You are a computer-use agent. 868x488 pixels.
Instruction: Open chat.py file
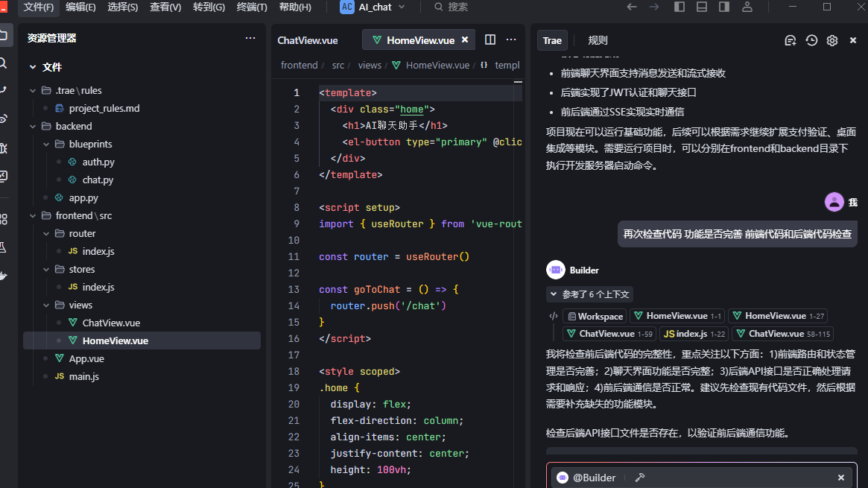[98, 180]
